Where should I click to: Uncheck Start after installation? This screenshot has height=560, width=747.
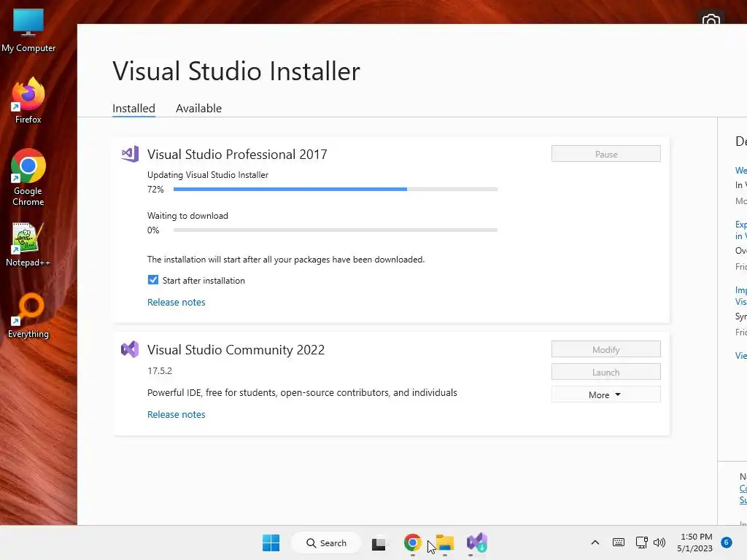(x=153, y=280)
